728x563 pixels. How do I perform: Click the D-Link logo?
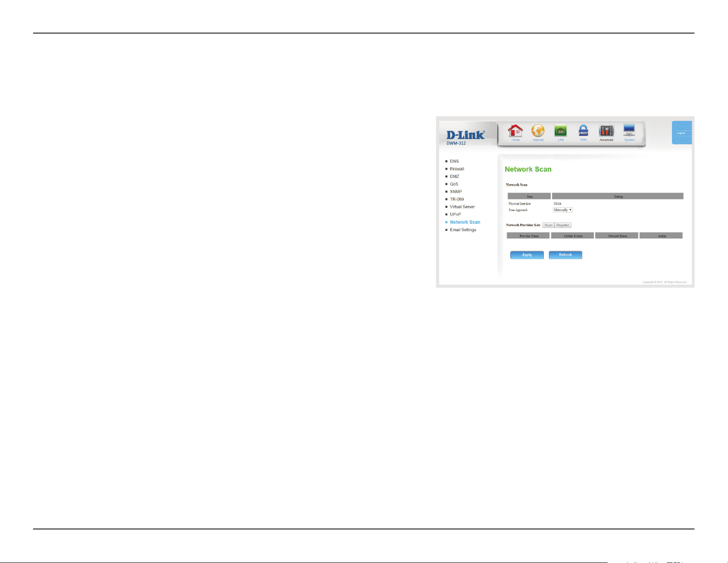pyautogui.click(x=465, y=135)
